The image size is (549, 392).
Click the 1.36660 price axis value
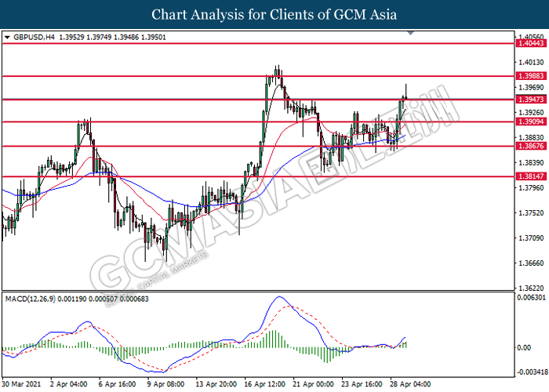(x=531, y=263)
